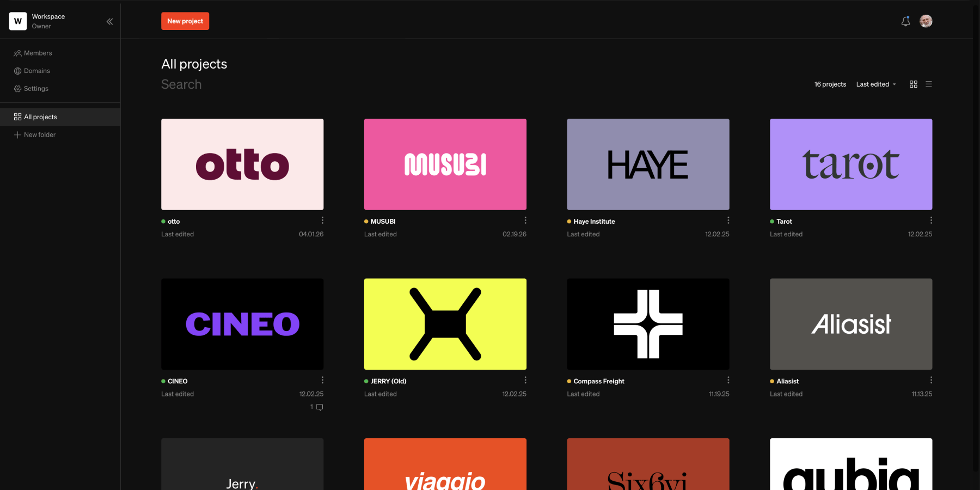Open the Last edited sort dropdown
The height and width of the screenshot is (490, 980).
876,84
